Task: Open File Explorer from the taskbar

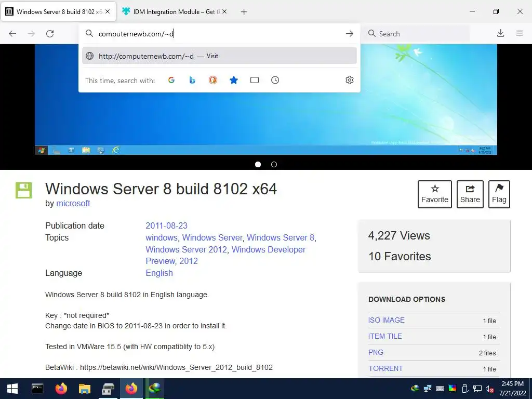Action: (85, 389)
